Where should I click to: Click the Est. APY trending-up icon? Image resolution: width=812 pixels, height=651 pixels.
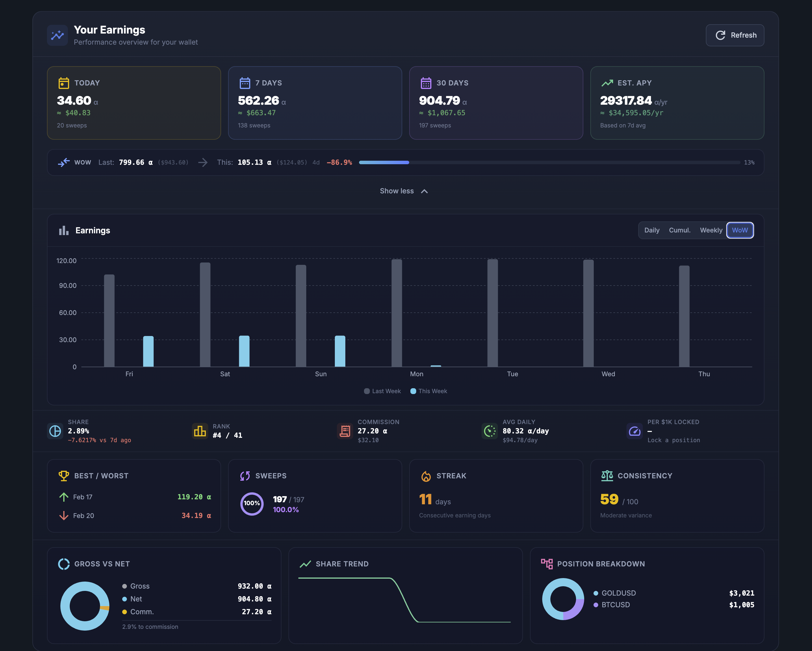click(x=607, y=83)
